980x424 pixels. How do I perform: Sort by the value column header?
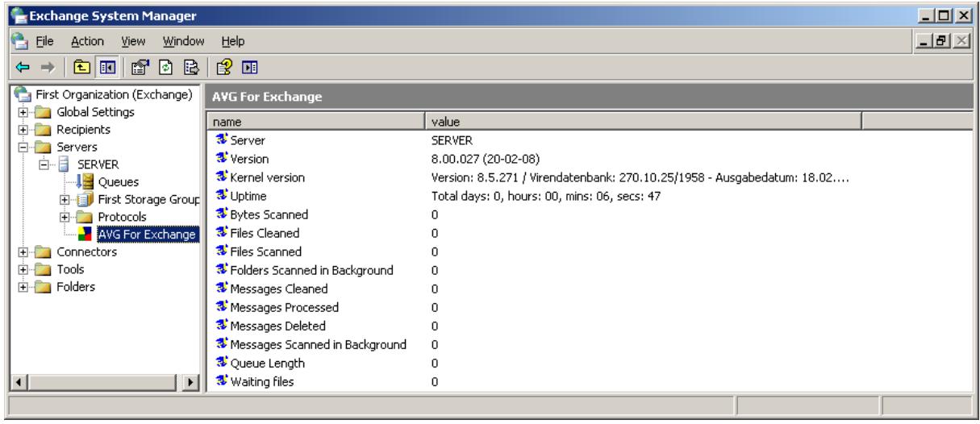[x=644, y=121]
